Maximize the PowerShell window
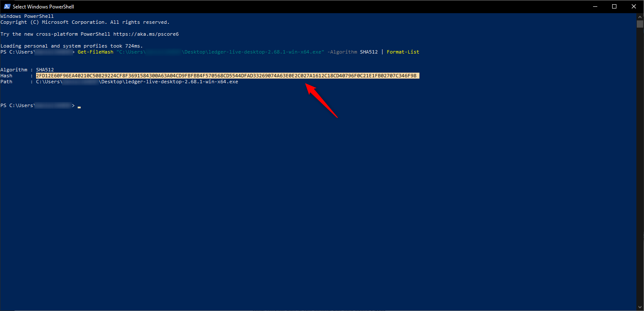 pyautogui.click(x=614, y=6)
